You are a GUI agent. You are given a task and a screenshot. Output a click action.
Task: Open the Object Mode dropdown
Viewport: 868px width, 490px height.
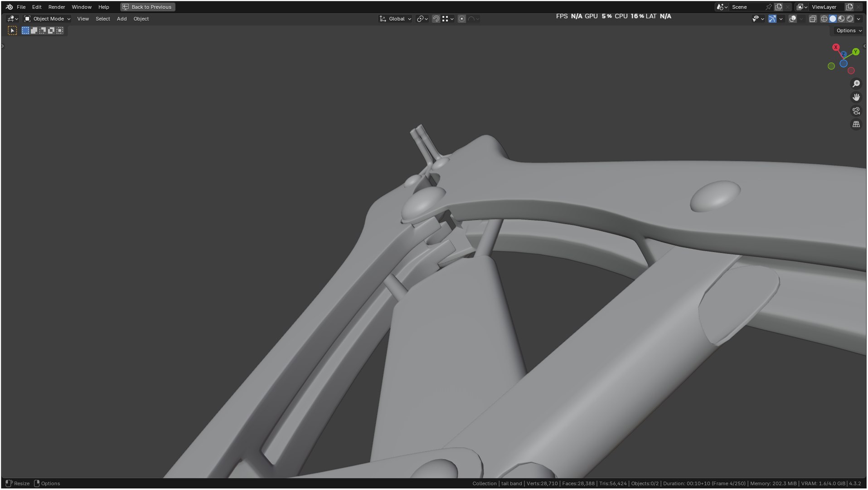[x=47, y=19]
